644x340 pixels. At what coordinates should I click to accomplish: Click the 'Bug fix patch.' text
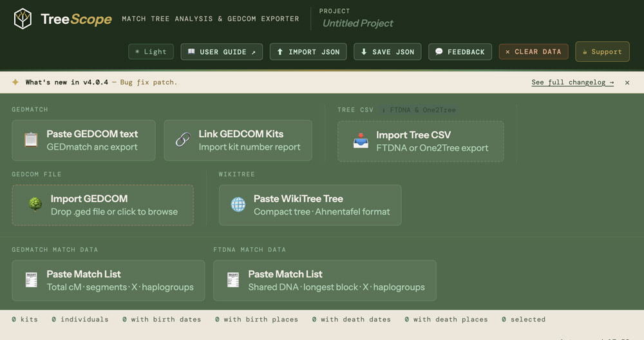pyautogui.click(x=148, y=82)
